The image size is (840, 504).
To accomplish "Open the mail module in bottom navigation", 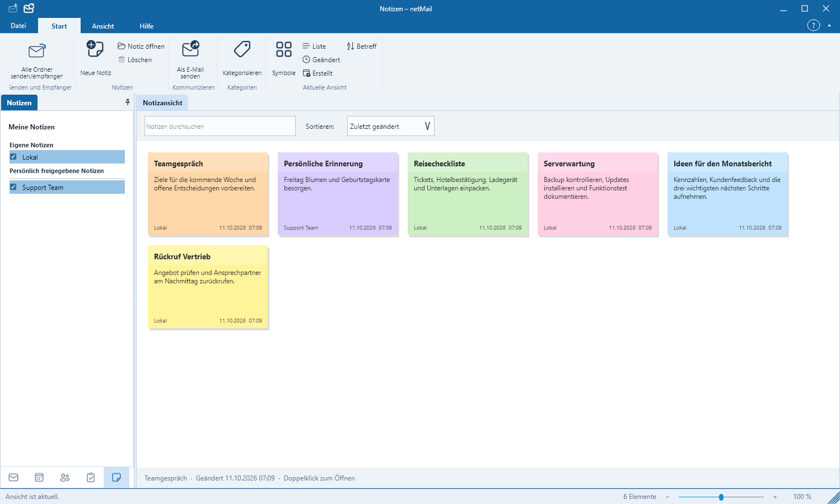I will [13, 478].
